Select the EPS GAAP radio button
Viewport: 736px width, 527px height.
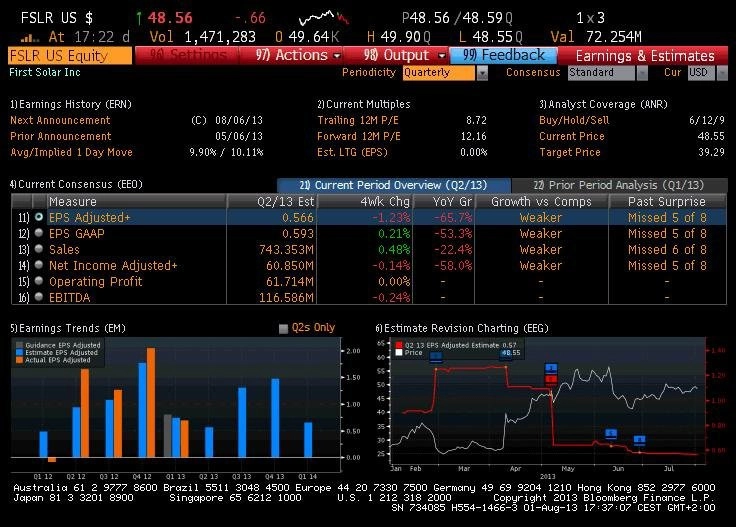pos(39,233)
